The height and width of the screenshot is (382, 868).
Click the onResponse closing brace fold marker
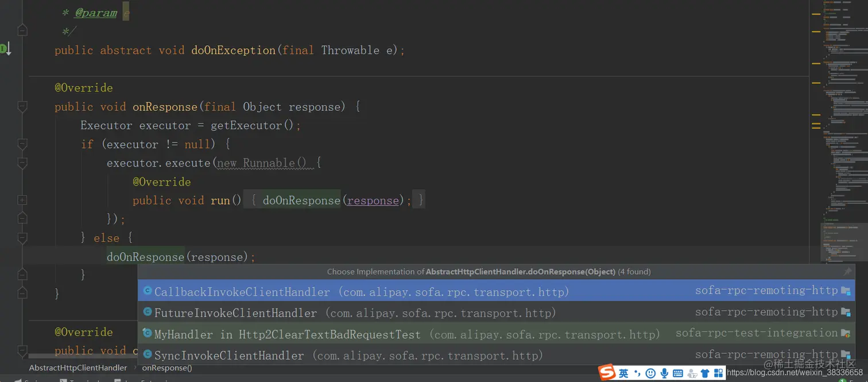[x=22, y=293]
